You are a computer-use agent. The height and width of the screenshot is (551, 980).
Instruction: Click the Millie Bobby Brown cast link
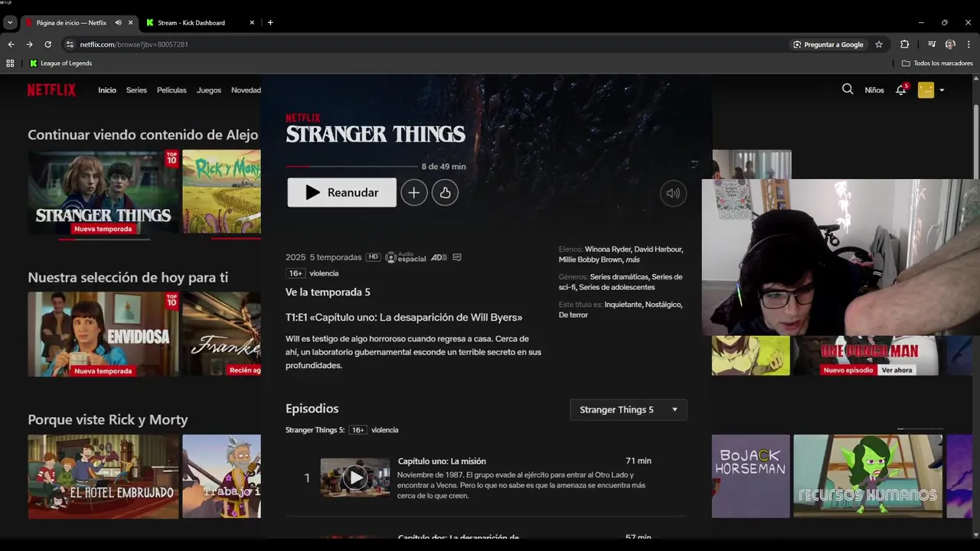click(x=591, y=260)
